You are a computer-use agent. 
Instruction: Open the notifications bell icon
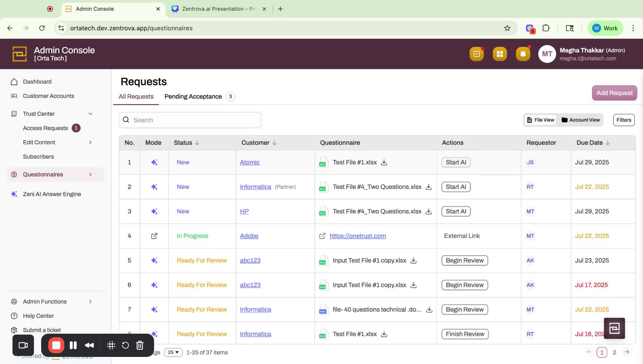[x=523, y=54]
